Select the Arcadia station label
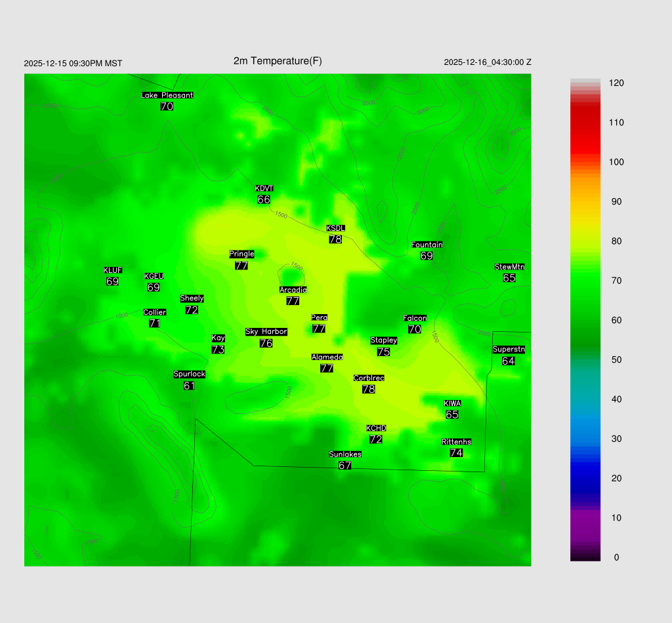The image size is (672, 623). tap(293, 290)
